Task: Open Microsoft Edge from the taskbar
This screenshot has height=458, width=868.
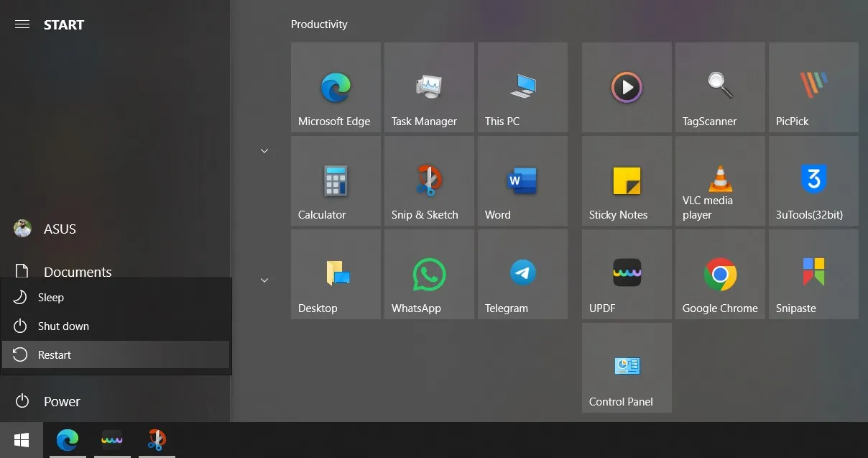Action: pos(68,439)
